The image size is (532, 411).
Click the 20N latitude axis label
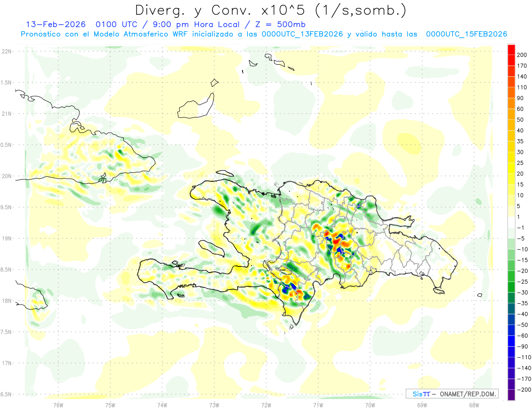[7, 176]
